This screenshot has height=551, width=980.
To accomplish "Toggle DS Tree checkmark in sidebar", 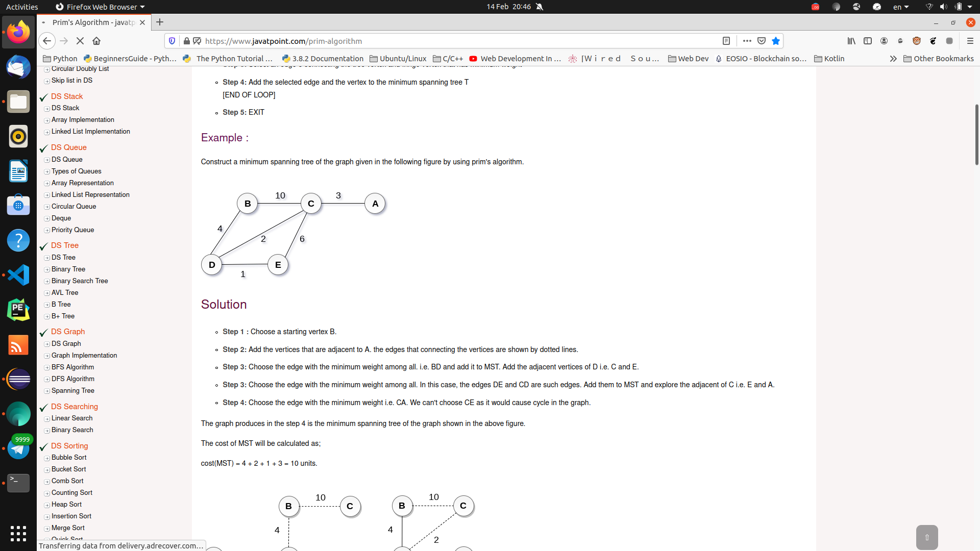I will click(44, 245).
